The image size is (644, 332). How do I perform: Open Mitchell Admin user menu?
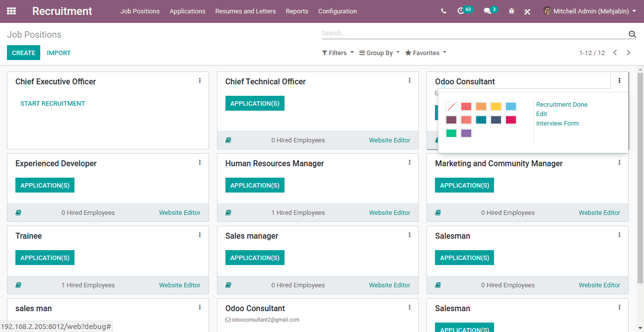(x=589, y=11)
